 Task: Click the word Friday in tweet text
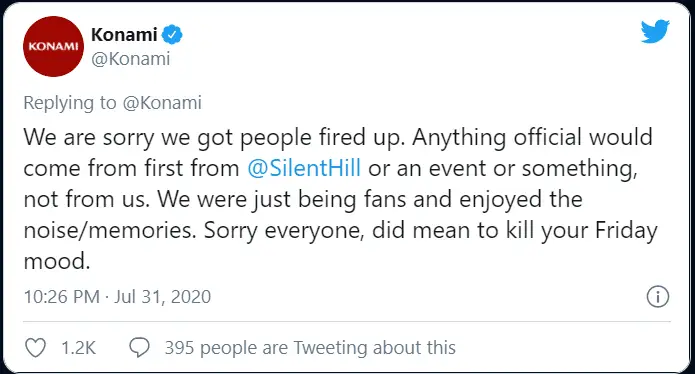point(626,230)
